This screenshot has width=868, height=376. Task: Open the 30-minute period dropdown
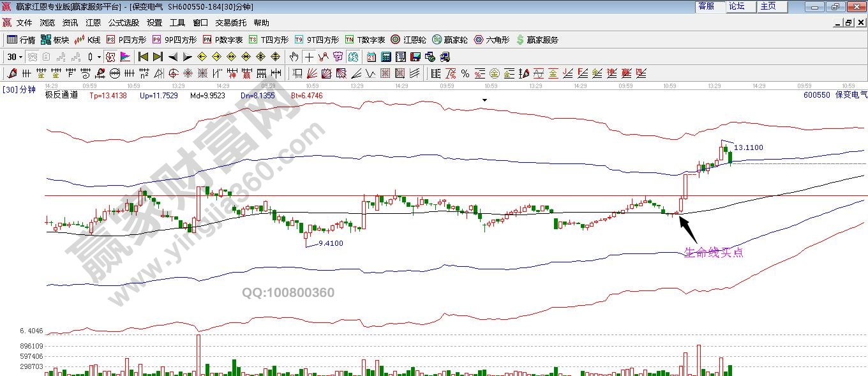pyautogui.click(x=14, y=57)
